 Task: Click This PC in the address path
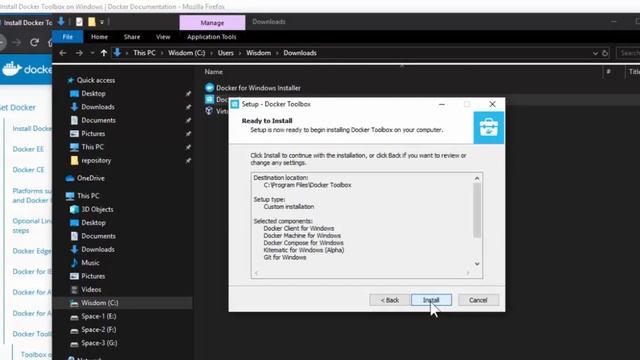pyautogui.click(x=144, y=53)
